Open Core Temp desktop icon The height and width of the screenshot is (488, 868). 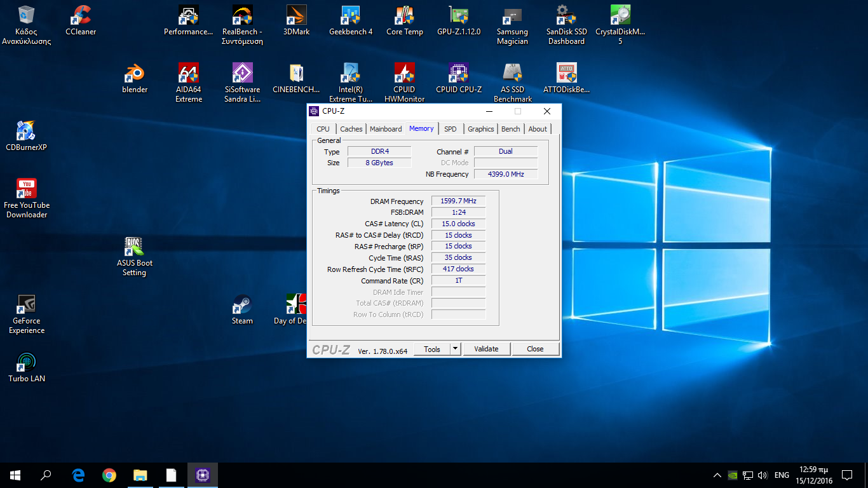(x=404, y=21)
